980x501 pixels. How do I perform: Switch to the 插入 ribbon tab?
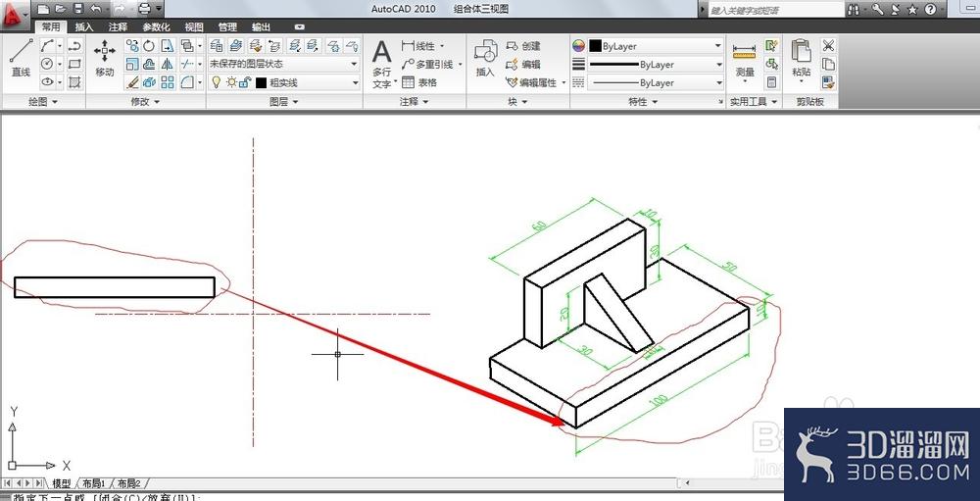[83, 26]
